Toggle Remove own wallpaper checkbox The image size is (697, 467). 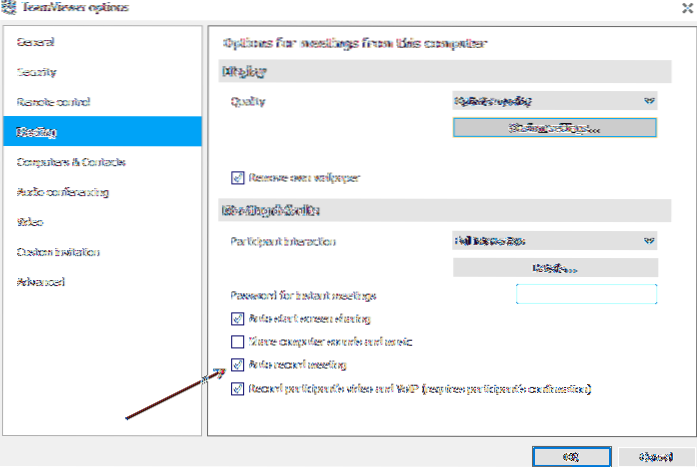tap(237, 178)
